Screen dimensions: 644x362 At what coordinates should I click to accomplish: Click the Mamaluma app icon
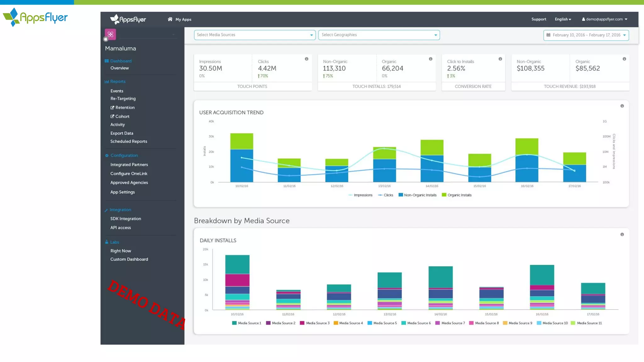(x=110, y=34)
